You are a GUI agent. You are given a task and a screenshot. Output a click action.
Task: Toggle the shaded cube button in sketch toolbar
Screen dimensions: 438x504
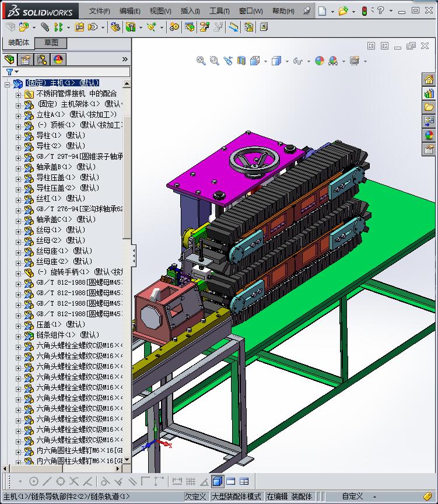pyautogui.click(x=218, y=481)
